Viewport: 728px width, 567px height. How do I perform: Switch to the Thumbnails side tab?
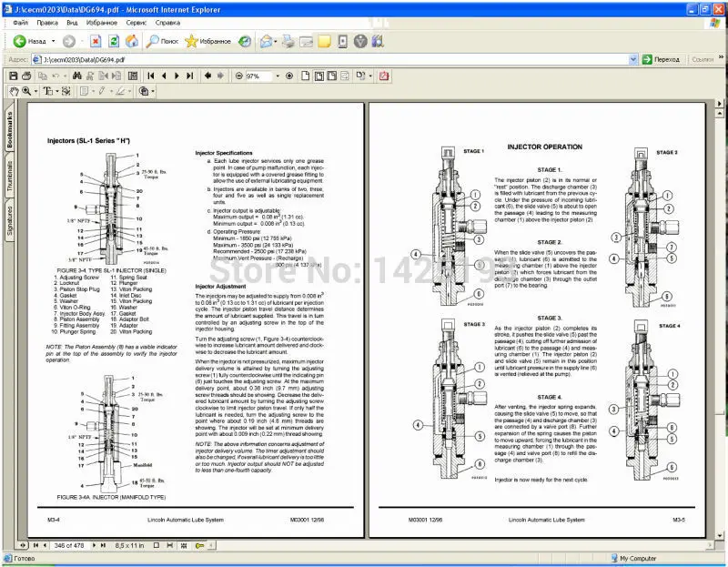[x=7, y=168]
